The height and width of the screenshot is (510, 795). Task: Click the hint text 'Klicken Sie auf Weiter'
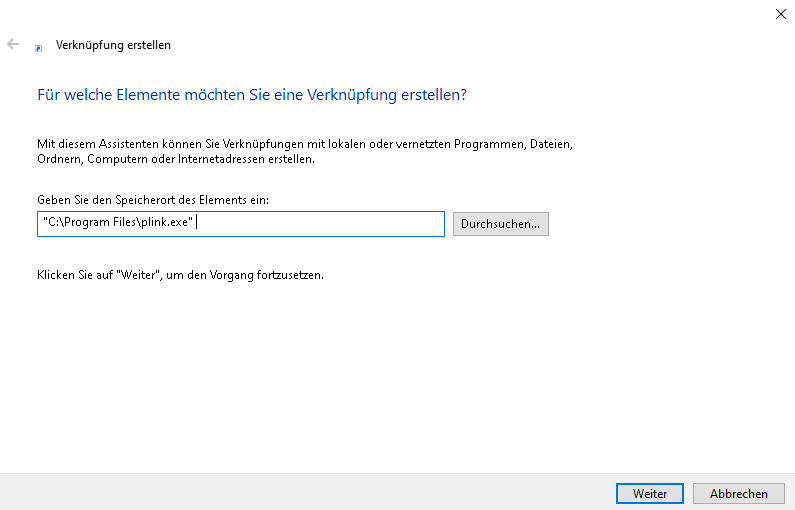pyautogui.click(x=180, y=275)
